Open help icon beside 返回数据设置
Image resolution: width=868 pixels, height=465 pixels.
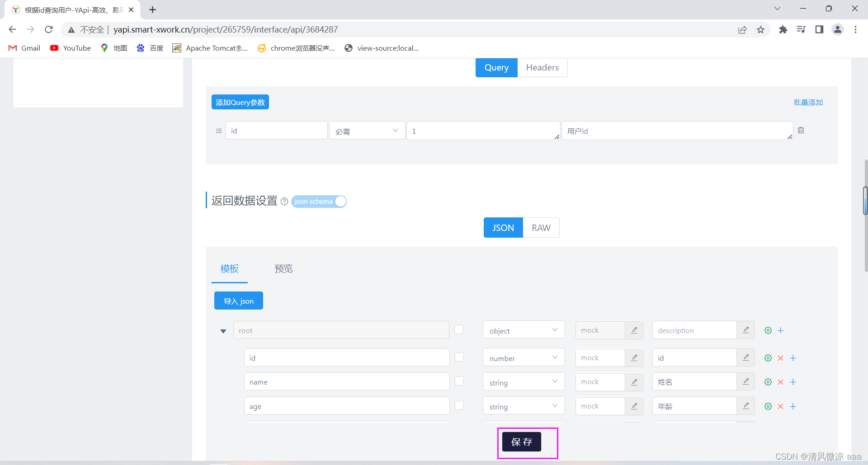(284, 202)
